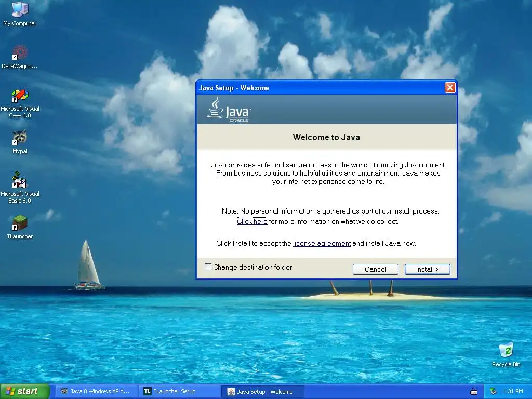Viewport: 532px width, 399px height.
Task: Click the Java Oracle logo in setup
Action: [229, 110]
